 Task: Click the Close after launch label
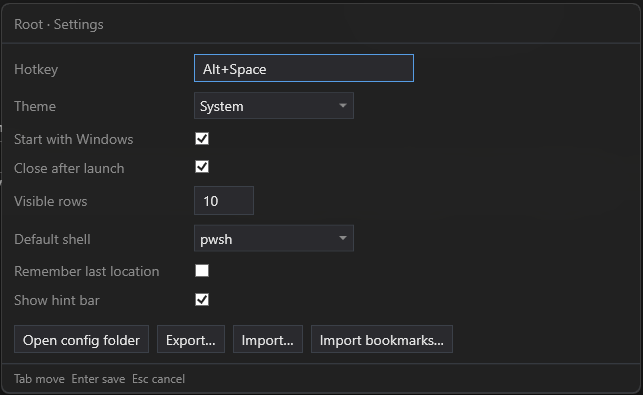tap(69, 168)
